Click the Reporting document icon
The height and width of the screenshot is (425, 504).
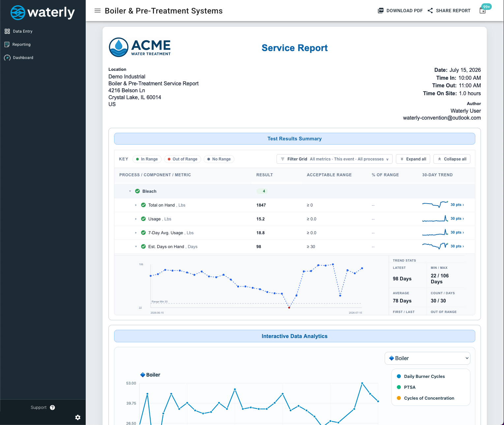[7, 44]
